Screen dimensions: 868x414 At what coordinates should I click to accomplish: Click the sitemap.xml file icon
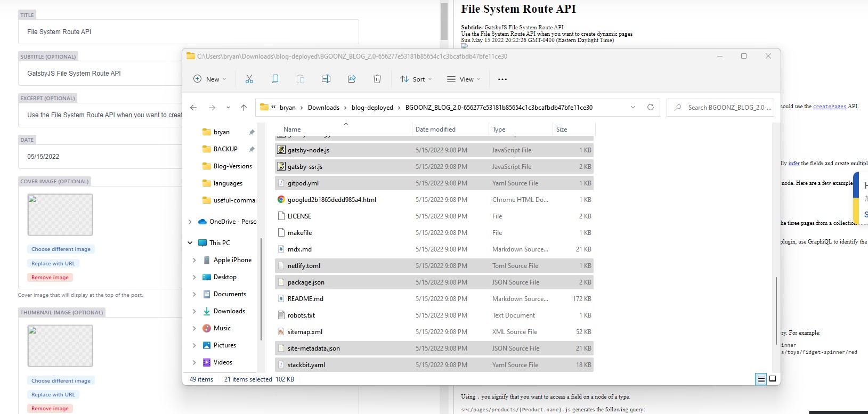[x=281, y=332]
